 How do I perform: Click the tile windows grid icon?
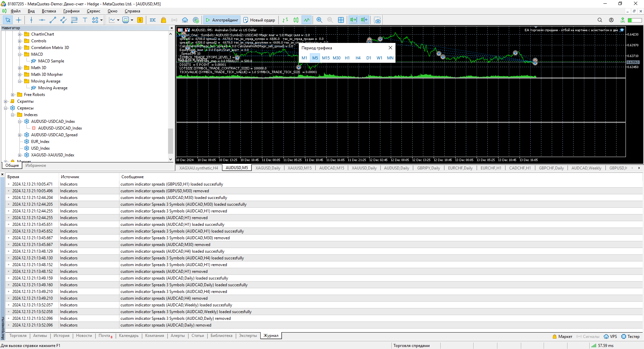tap(341, 20)
